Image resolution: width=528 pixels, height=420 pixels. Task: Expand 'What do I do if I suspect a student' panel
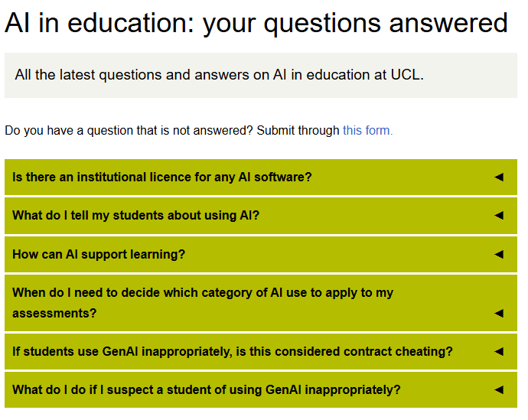pos(207,390)
